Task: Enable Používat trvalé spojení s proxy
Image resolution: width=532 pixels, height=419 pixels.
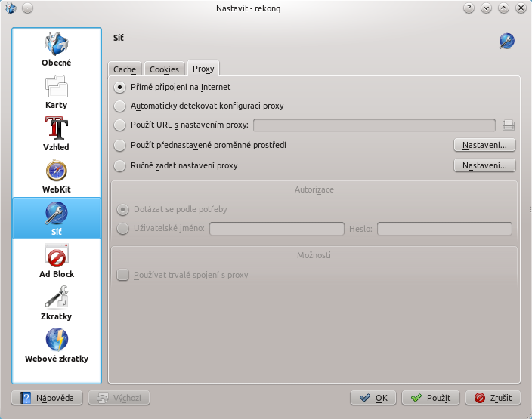Action: point(183,275)
